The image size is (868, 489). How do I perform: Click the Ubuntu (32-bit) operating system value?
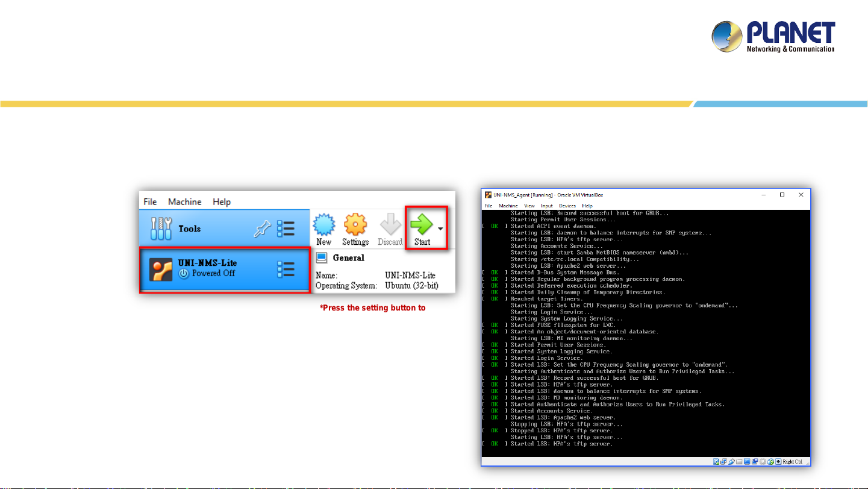(x=413, y=285)
